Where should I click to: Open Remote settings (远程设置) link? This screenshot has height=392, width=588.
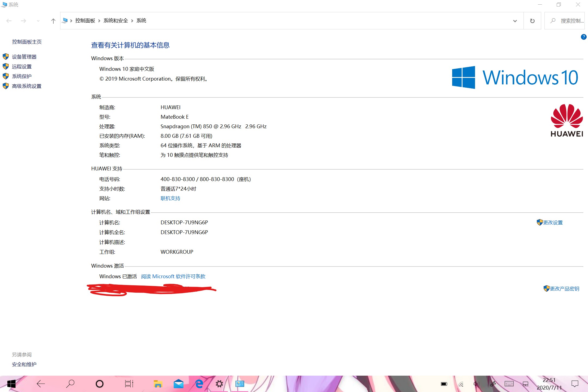22,67
